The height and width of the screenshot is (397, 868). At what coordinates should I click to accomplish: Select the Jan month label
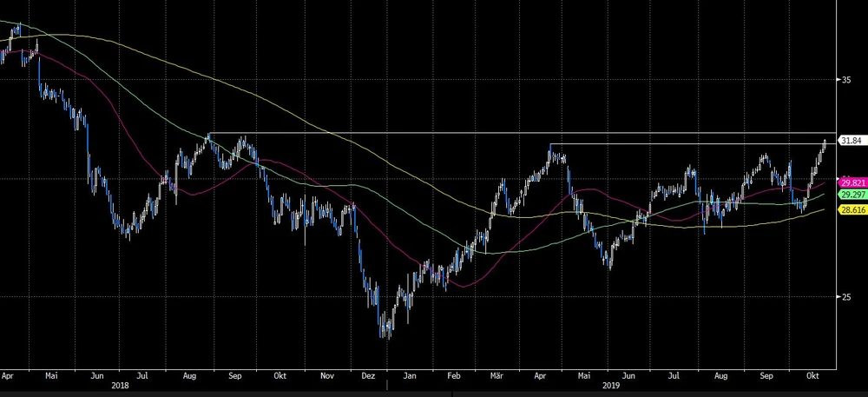[x=411, y=377]
